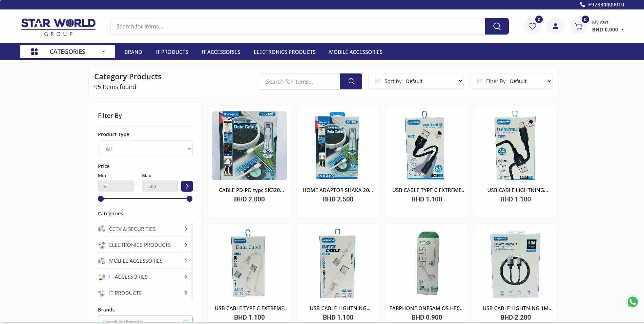Open ELECTRONICS PRODUCTS in navigation bar
The height and width of the screenshot is (324, 644).
[x=285, y=52]
